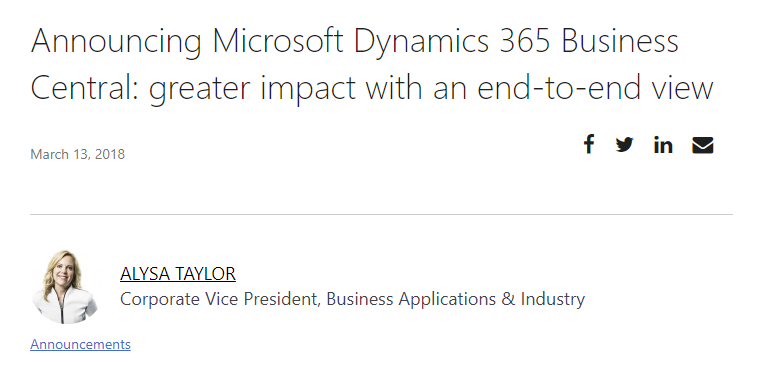The height and width of the screenshot is (370, 764).
Task: Click the year 2018 in the date
Action: click(x=110, y=154)
